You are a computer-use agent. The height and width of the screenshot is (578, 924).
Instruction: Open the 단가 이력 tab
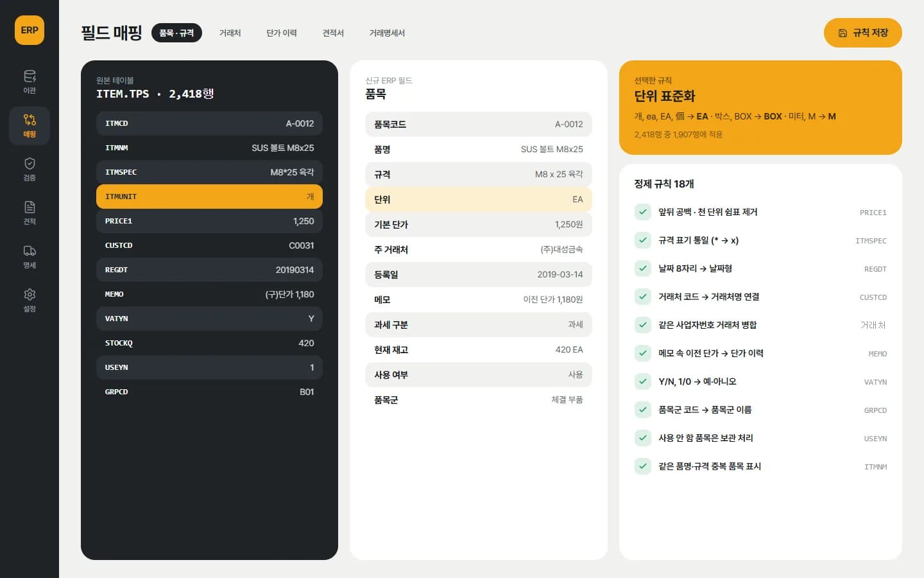point(281,33)
